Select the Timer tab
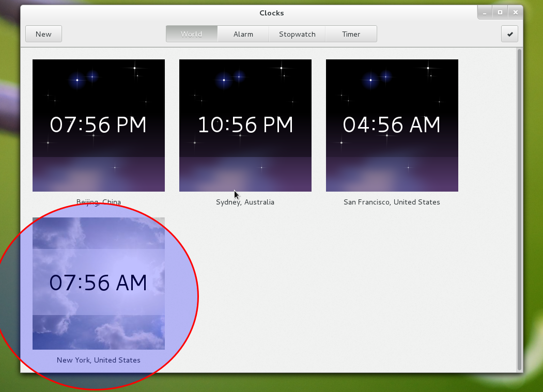This screenshot has height=392, width=543. (x=351, y=34)
